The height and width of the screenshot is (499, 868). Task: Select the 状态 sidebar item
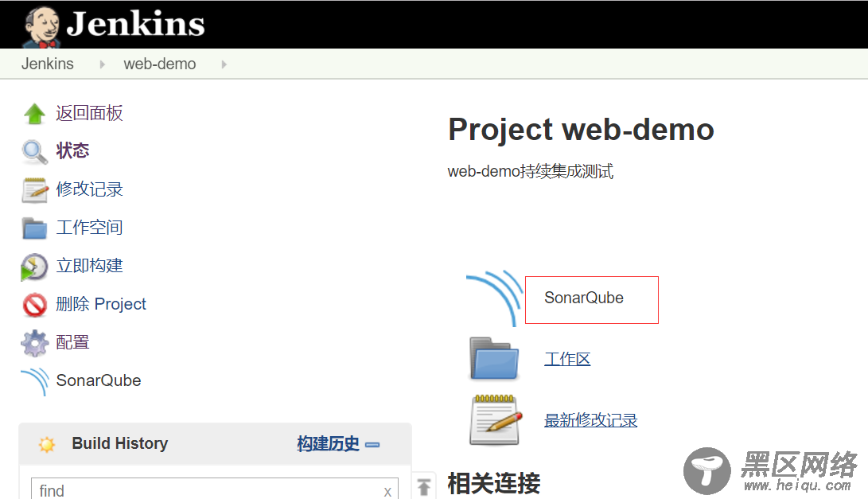click(72, 150)
